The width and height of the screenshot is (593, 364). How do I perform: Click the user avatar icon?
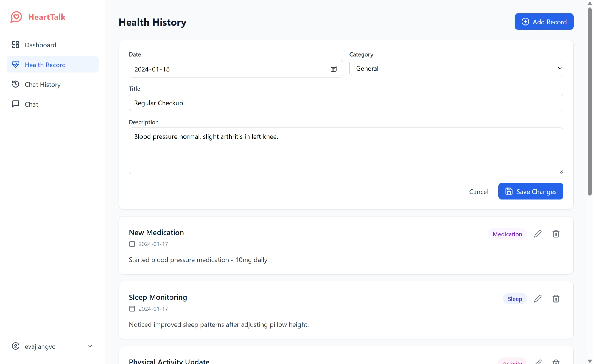tap(16, 346)
